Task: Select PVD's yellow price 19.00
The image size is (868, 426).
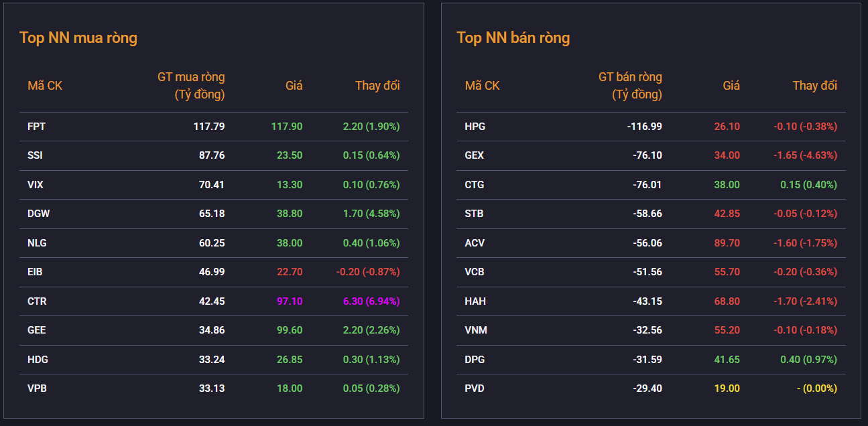Action: pos(727,388)
